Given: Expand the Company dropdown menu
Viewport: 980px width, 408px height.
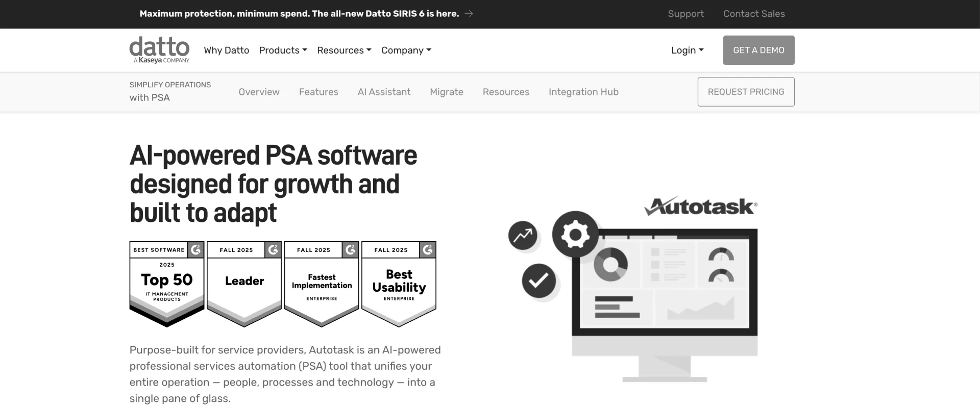Looking at the screenshot, I should [406, 50].
